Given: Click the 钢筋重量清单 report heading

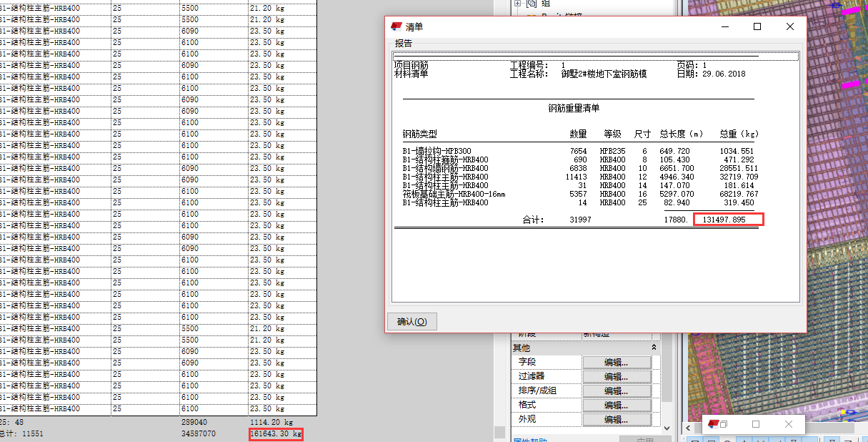Looking at the screenshot, I should pos(574,108).
